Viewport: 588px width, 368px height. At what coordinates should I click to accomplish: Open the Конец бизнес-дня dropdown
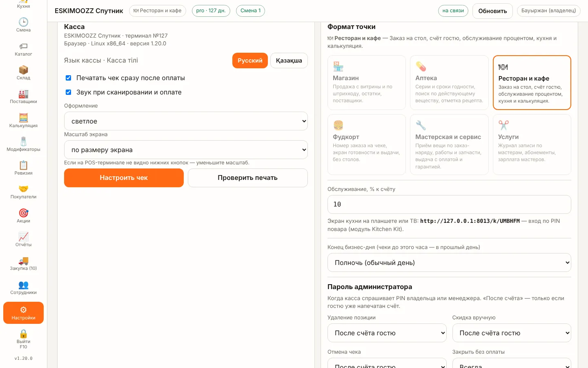pos(449,263)
